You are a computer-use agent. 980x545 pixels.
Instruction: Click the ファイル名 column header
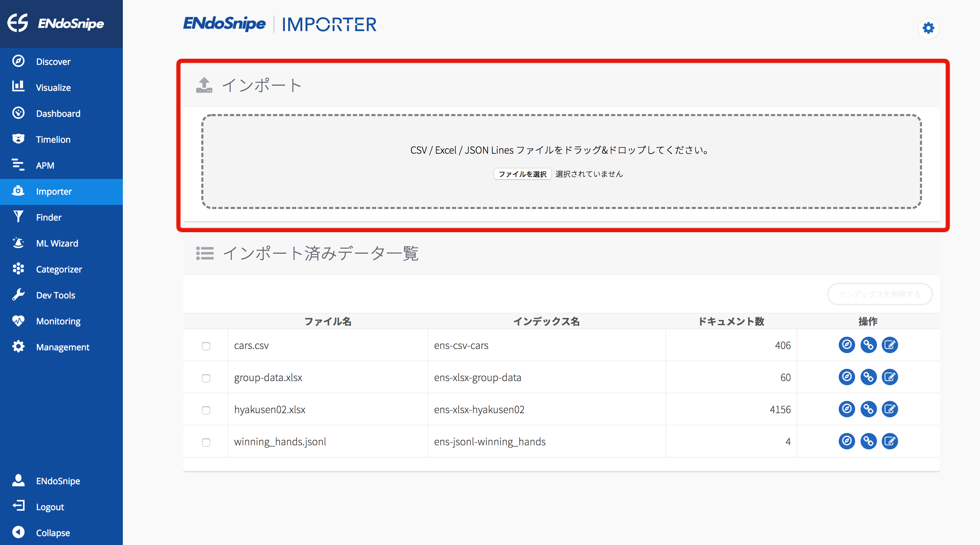coord(328,321)
